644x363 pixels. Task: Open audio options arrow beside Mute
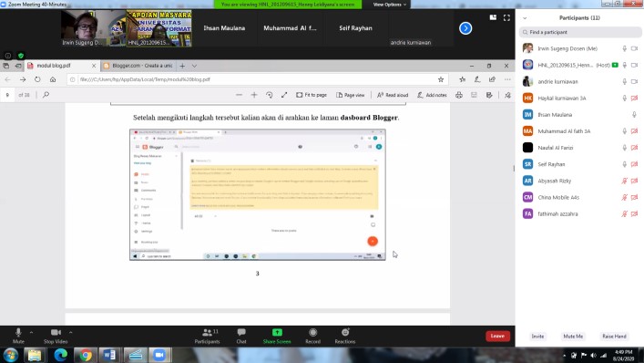[31, 332]
